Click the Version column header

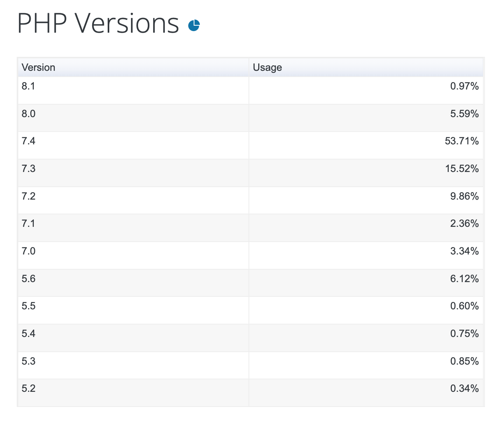coord(133,67)
